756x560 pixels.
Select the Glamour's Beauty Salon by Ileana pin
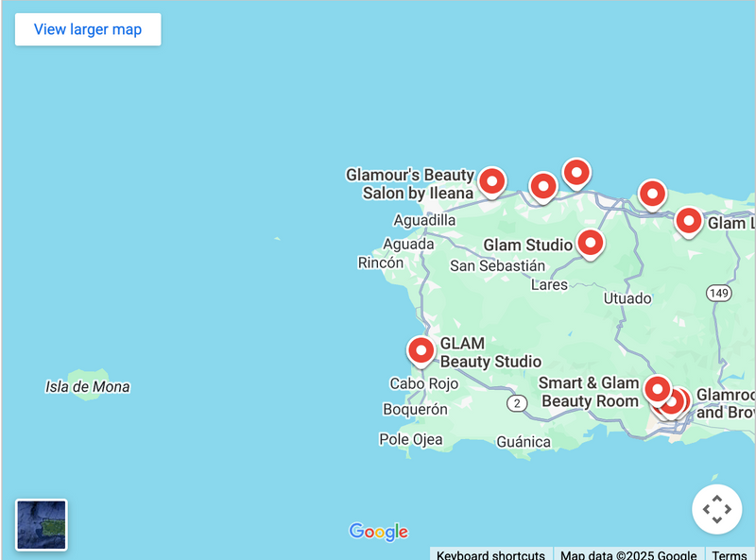491,180
